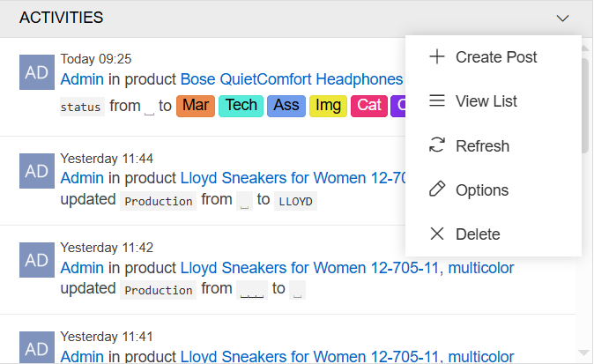
Task: Click the plus icon beside Create Post
Action: pos(436,57)
